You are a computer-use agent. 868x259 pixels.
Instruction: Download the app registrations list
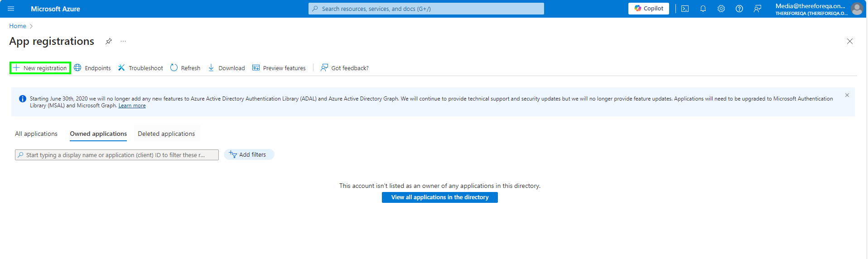(227, 68)
